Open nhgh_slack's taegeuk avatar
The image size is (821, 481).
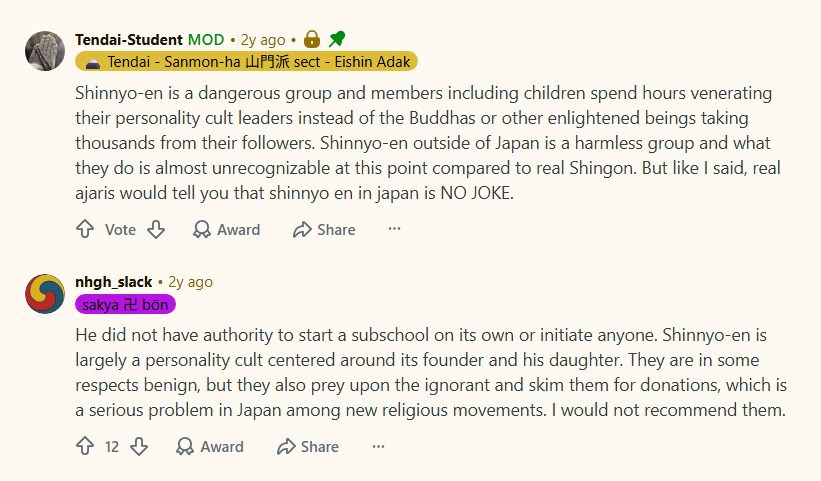(45, 294)
